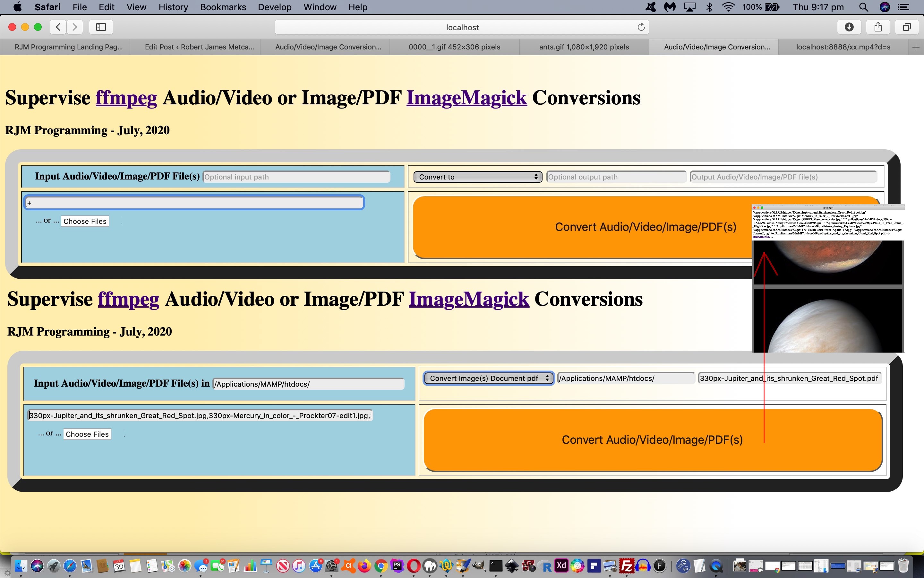Screen dimensions: 924x578
Task: Click Choose Files in the blank form
Action: [x=85, y=221]
